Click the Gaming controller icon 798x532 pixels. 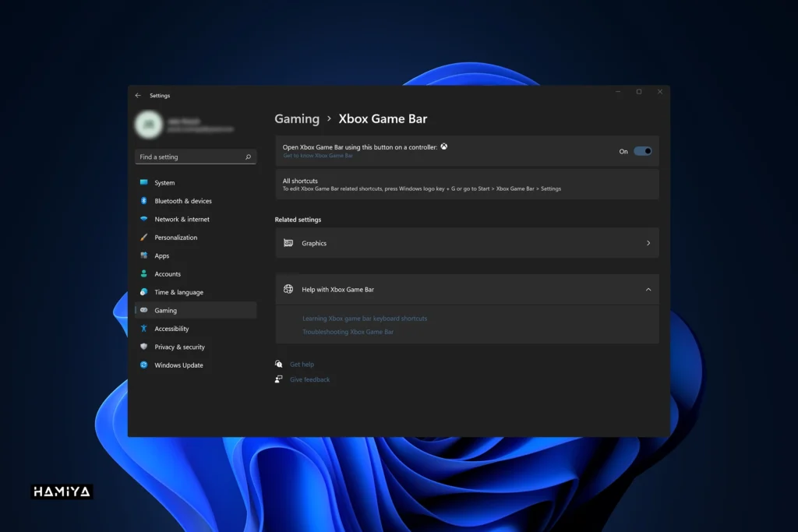(x=144, y=310)
